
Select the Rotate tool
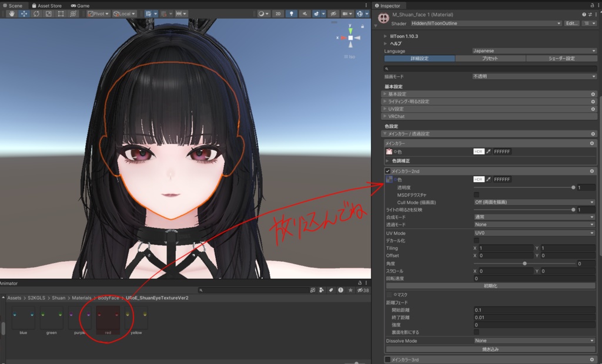coord(36,14)
